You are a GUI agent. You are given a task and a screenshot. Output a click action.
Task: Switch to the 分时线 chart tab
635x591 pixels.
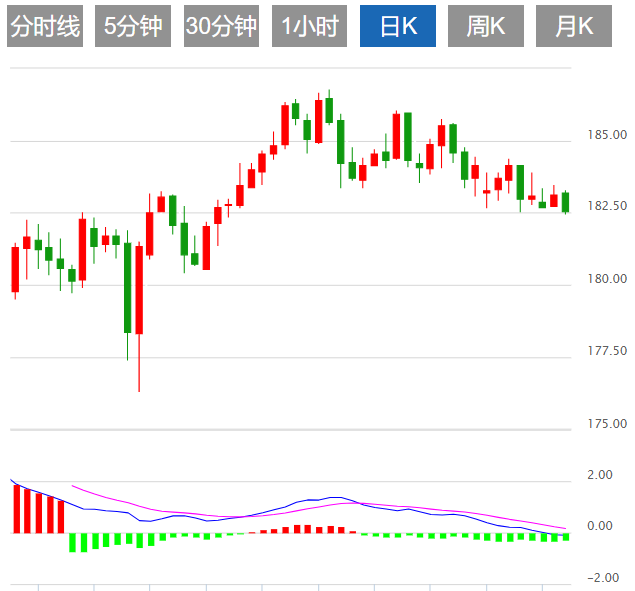45,26
